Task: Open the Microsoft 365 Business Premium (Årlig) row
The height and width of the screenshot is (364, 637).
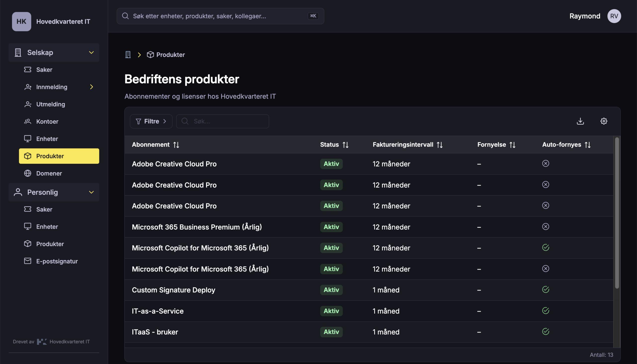Action: pos(369,227)
